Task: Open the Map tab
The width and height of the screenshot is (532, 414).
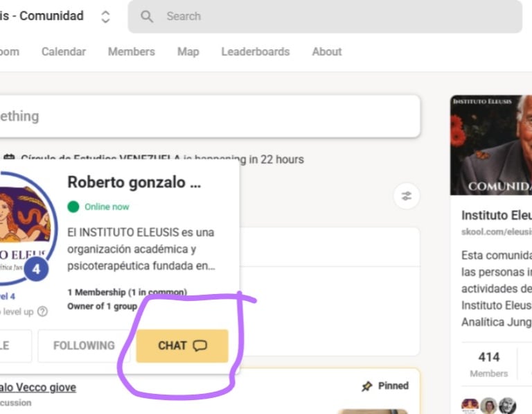Action: 188,51
